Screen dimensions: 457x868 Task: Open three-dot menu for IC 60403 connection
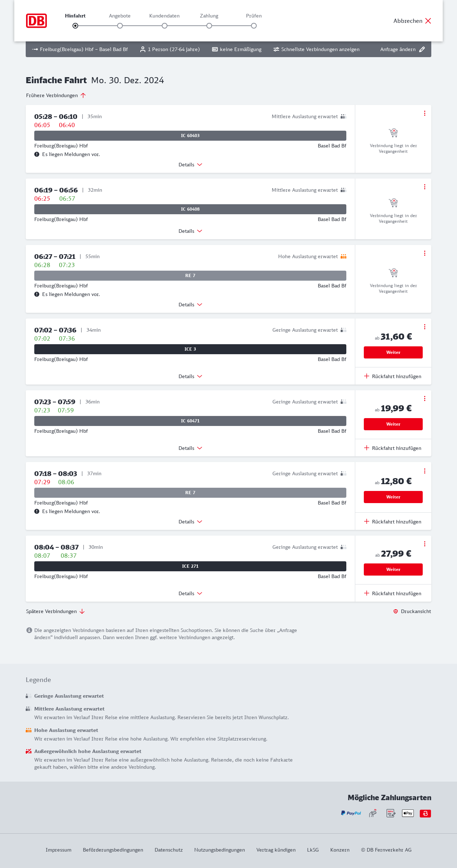pyautogui.click(x=425, y=113)
